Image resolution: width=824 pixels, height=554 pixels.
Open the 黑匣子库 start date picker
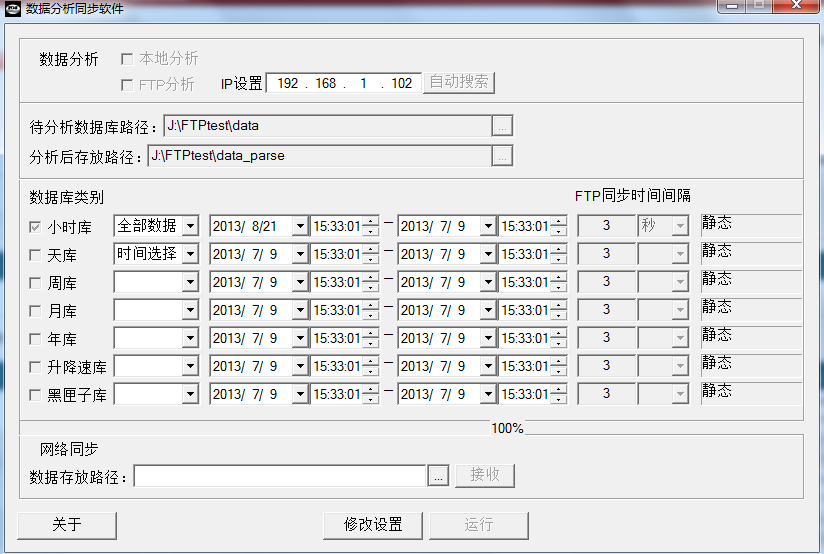click(x=300, y=394)
